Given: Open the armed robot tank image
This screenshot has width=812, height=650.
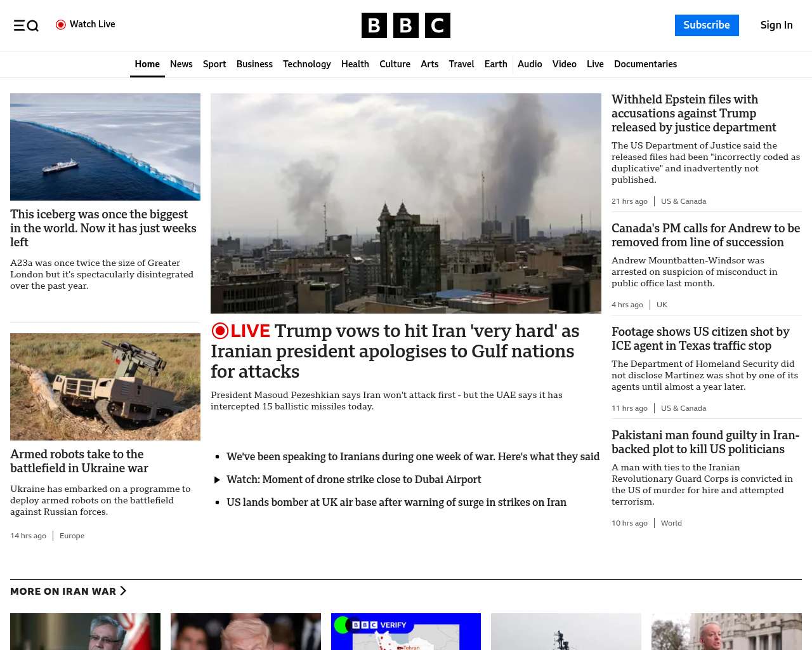Looking at the screenshot, I should click(x=105, y=387).
